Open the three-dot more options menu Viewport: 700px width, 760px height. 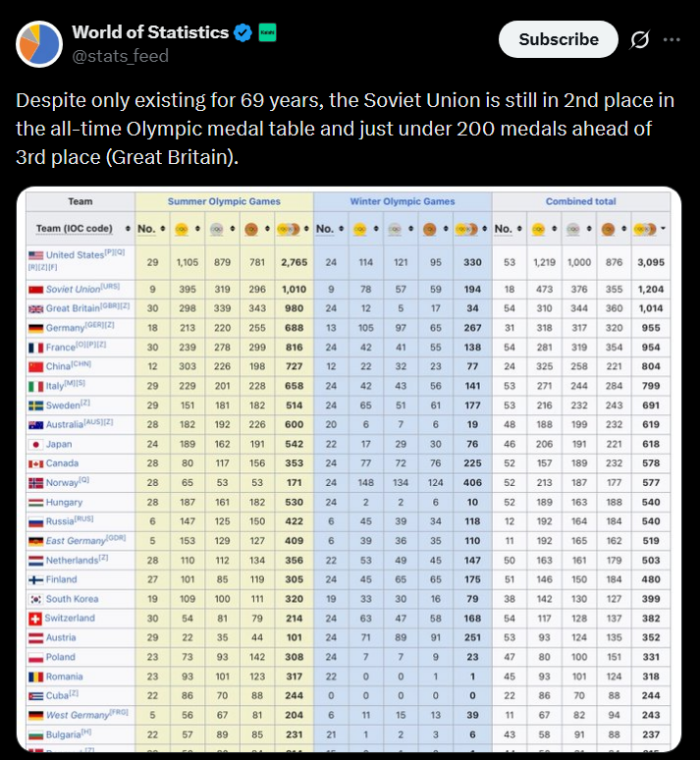(x=672, y=40)
